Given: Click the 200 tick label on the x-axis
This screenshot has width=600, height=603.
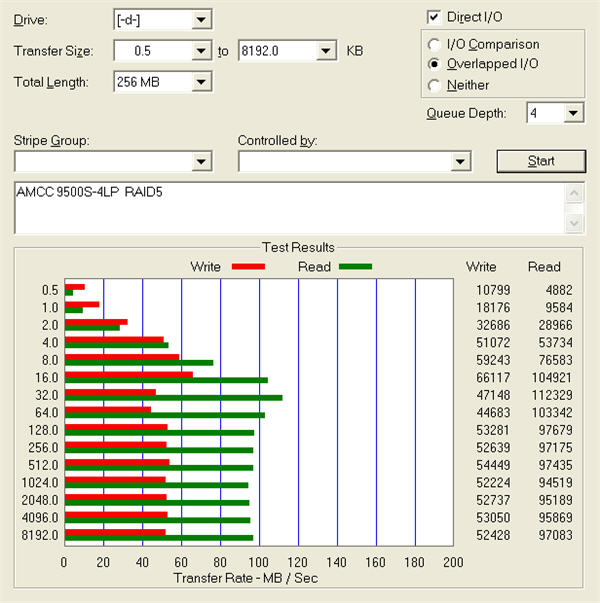Looking at the screenshot, I should (x=453, y=562).
